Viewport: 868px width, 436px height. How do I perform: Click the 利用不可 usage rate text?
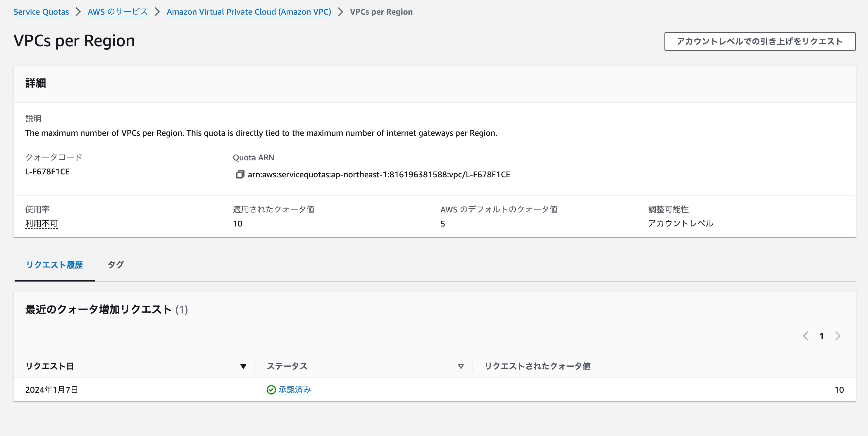[x=42, y=224]
